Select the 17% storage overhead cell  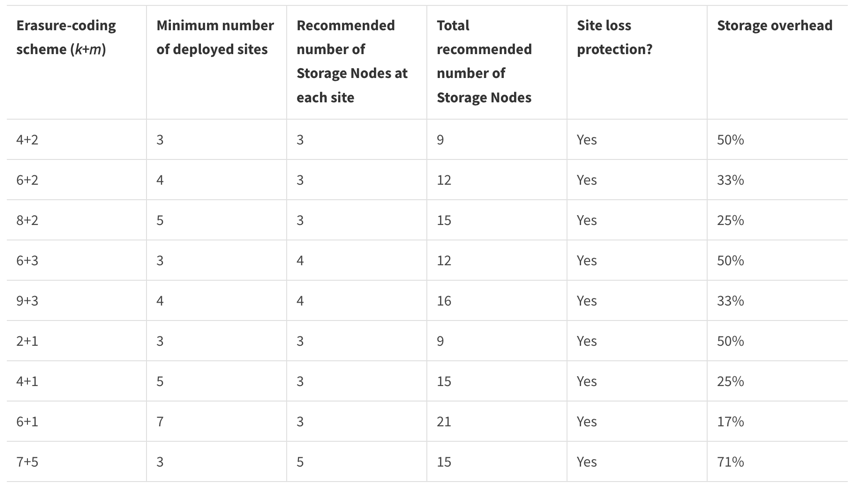(x=730, y=422)
